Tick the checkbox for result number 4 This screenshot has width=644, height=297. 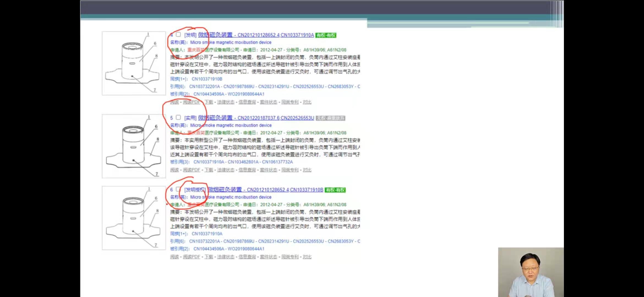pyautogui.click(x=178, y=35)
